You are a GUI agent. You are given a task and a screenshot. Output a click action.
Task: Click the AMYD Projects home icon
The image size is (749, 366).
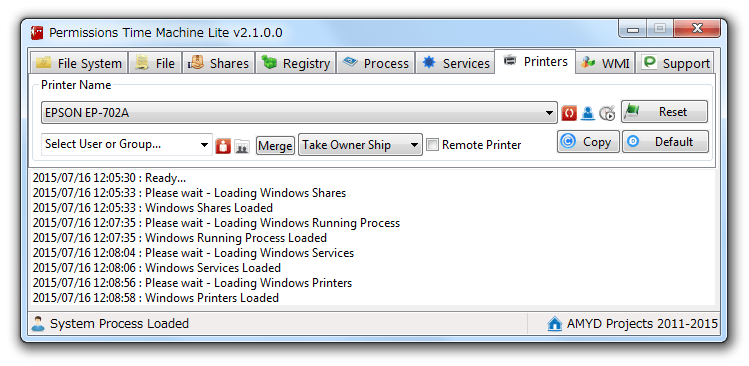tap(554, 324)
